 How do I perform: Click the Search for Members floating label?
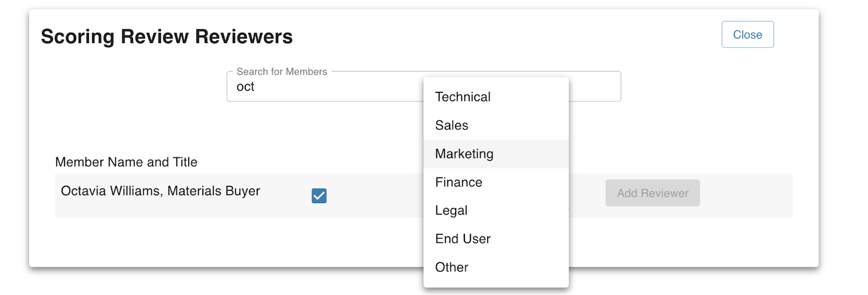tap(282, 72)
